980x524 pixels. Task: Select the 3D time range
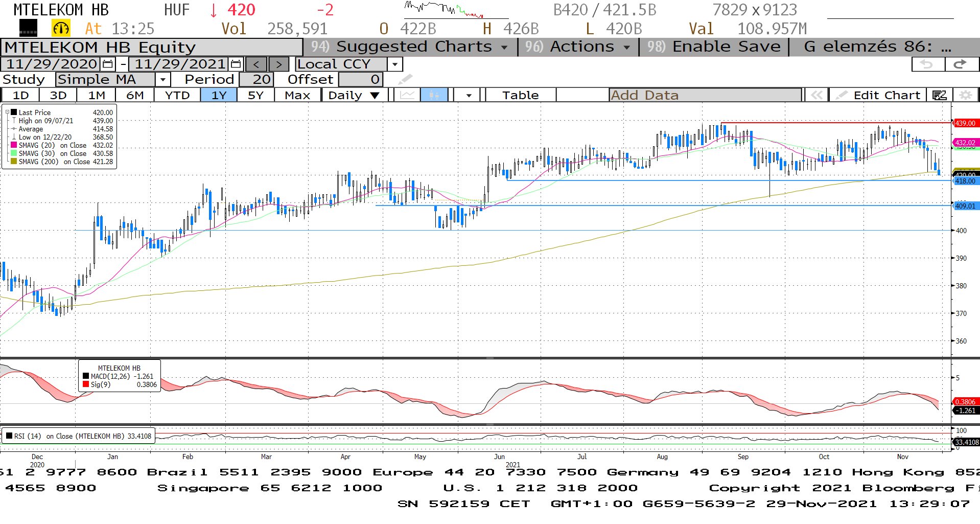(58, 95)
